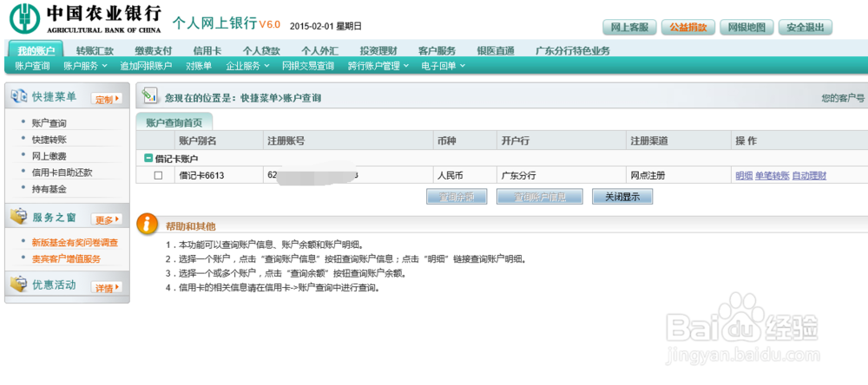This screenshot has height=385, width=868.
Task: Click the 详情 button in 优惠活动
Action: click(x=106, y=288)
